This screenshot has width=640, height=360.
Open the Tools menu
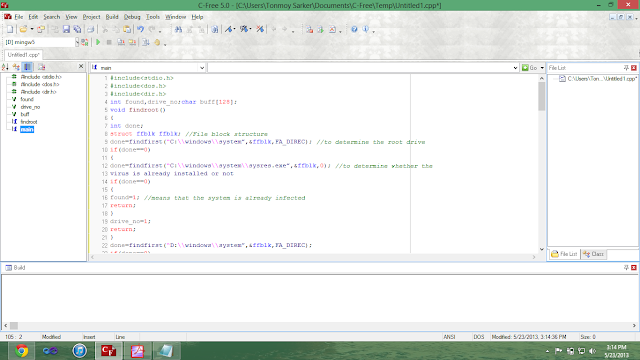click(153, 17)
